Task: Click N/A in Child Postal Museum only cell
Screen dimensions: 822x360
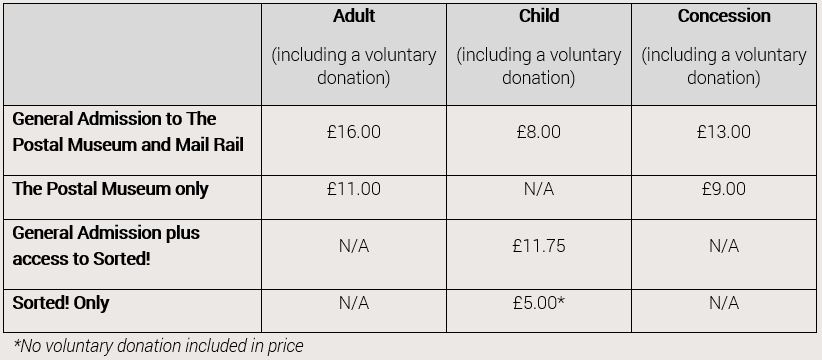Action: (539, 189)
